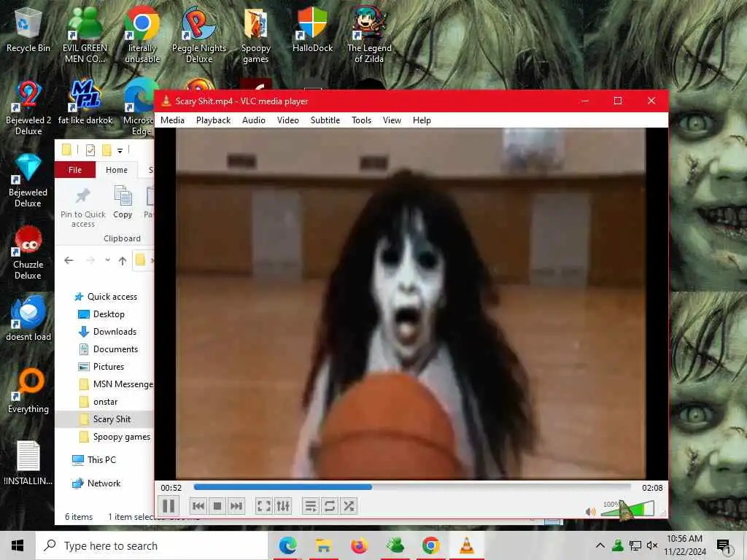Screen dimensions: 747x560
Task: Jump to previous media in VLC
Action: pyautogui.click(x=198, y=506)
